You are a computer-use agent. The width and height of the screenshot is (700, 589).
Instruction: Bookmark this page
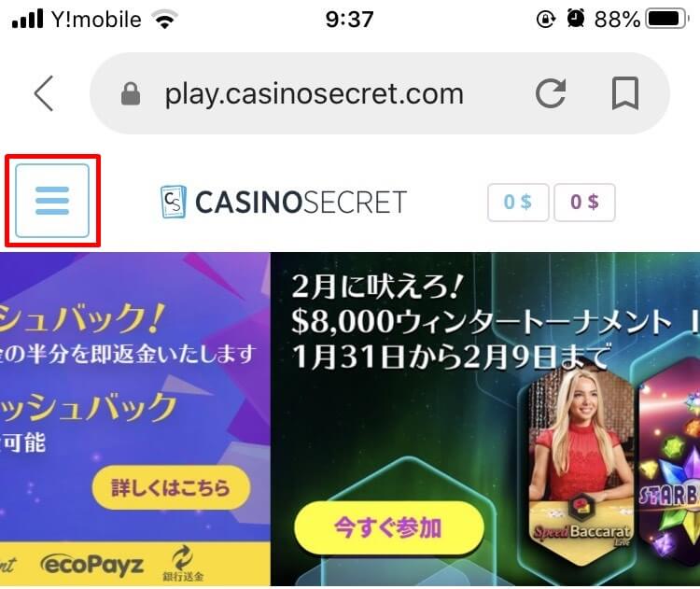click(625, 93)
